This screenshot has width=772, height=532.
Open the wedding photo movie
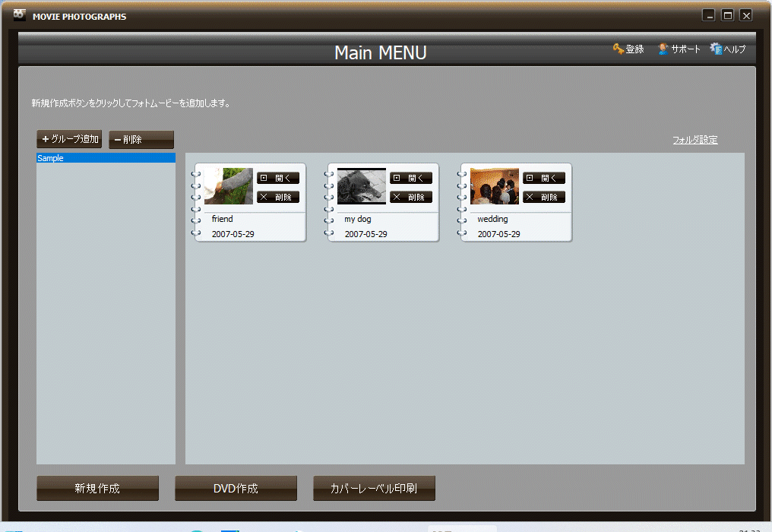tap(544, 178)
